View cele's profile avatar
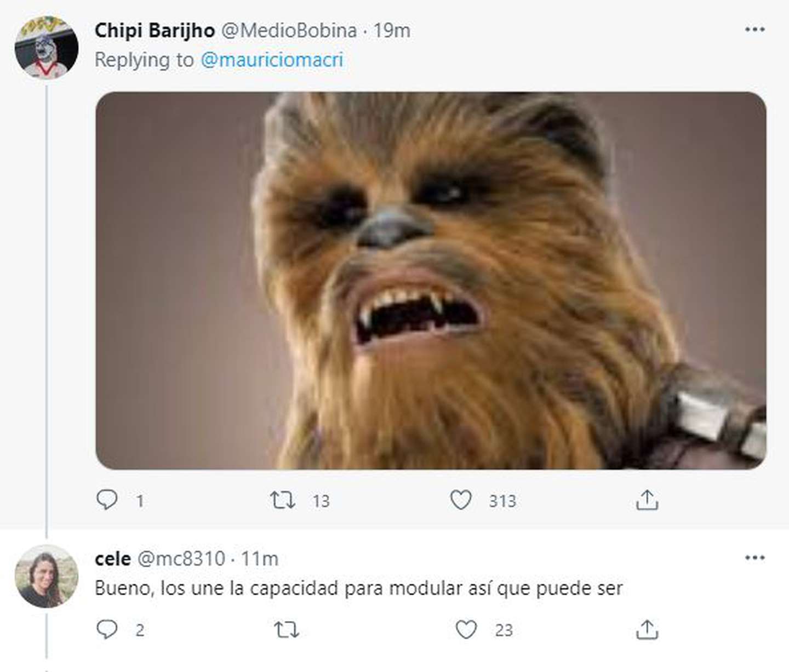Screen dimensions: 789x672 point(47,576)
